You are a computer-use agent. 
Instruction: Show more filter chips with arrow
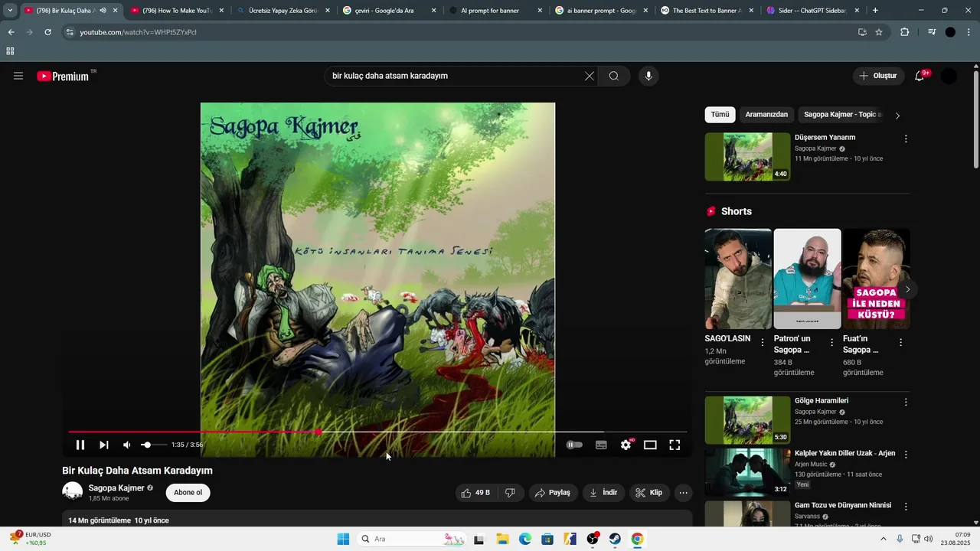pos(898,116)
